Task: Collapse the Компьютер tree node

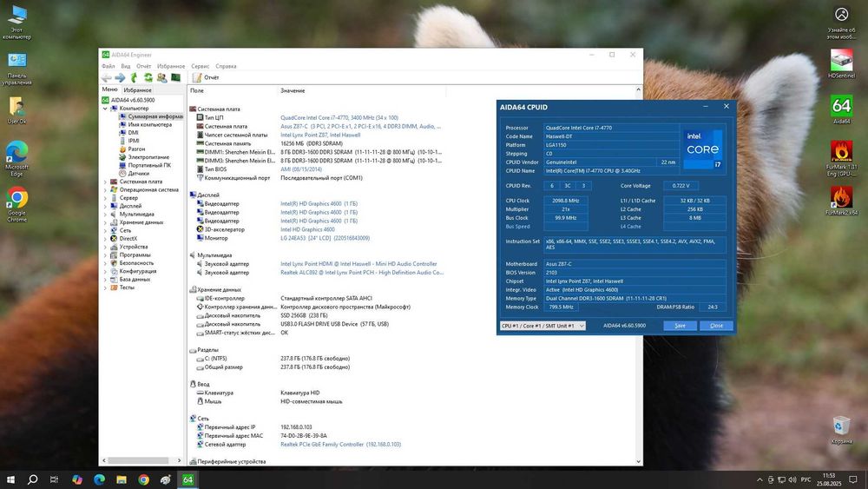Action: click(105, 109)
